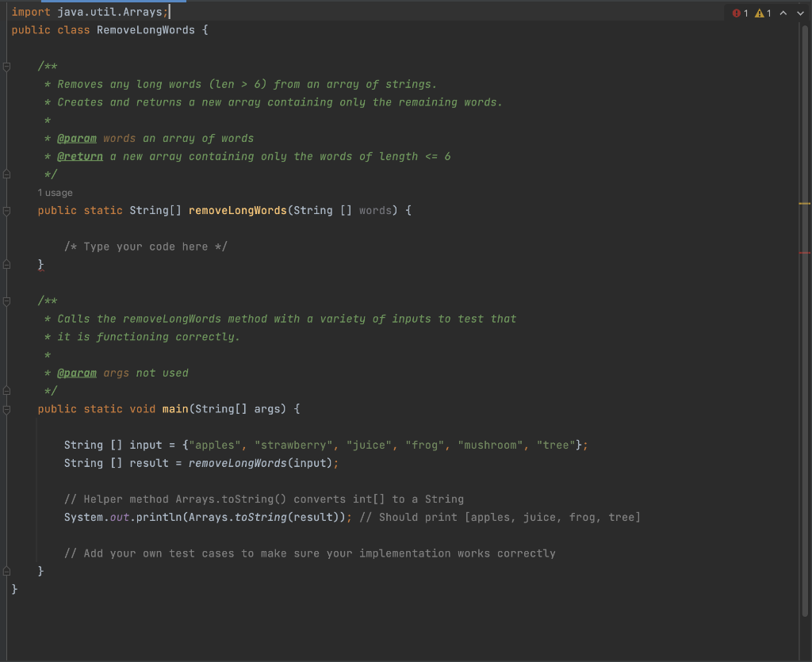Open the "1 usage" hint above removeLongWords
812x662 pixels.
[x=55, y=192]
